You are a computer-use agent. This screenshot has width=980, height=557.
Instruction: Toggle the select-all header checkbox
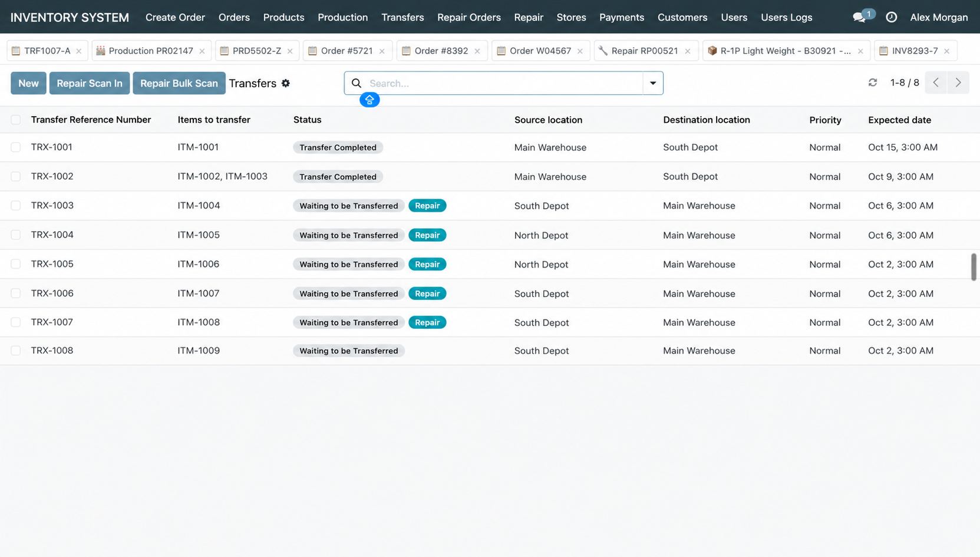16,120
